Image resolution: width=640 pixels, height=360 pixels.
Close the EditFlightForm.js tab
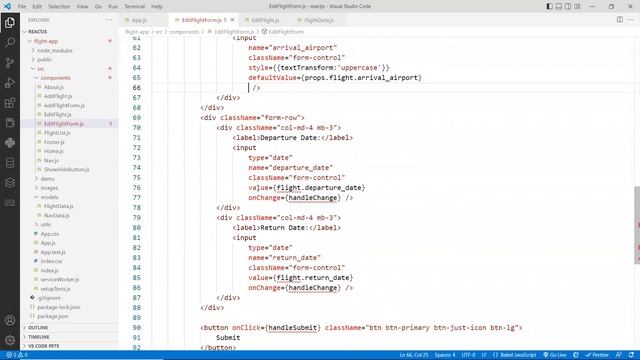click(232, 20)
